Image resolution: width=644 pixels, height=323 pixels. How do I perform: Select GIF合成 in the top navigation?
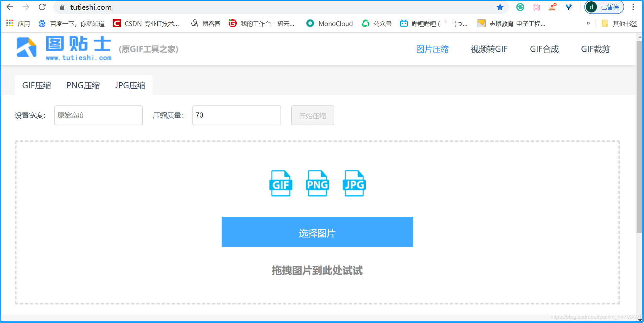coord(544,49)
